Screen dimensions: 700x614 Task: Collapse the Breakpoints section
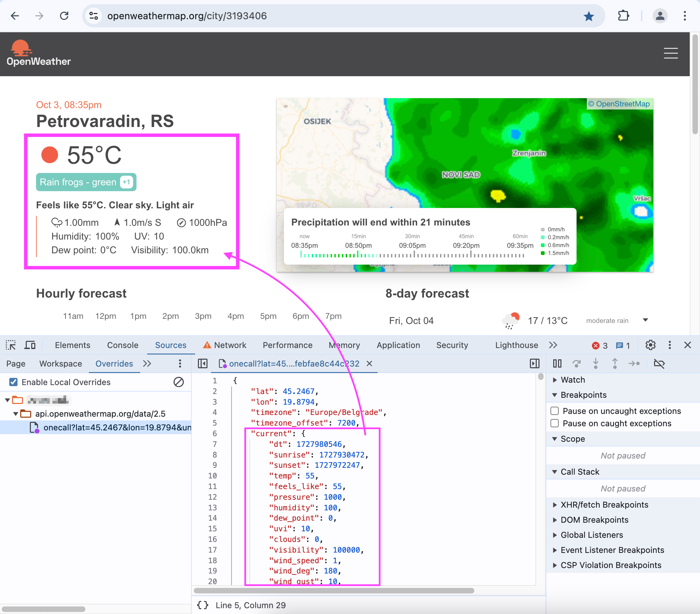point(555,395)
